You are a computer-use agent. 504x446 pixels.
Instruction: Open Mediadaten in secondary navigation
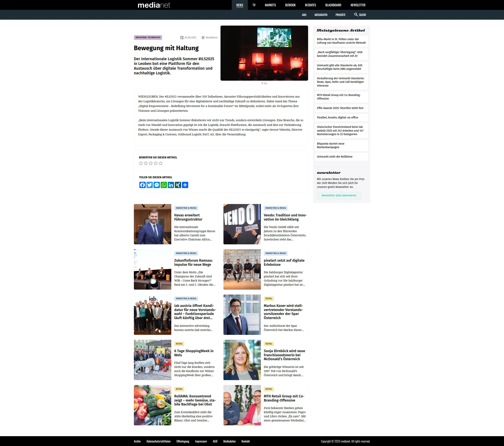321,15
